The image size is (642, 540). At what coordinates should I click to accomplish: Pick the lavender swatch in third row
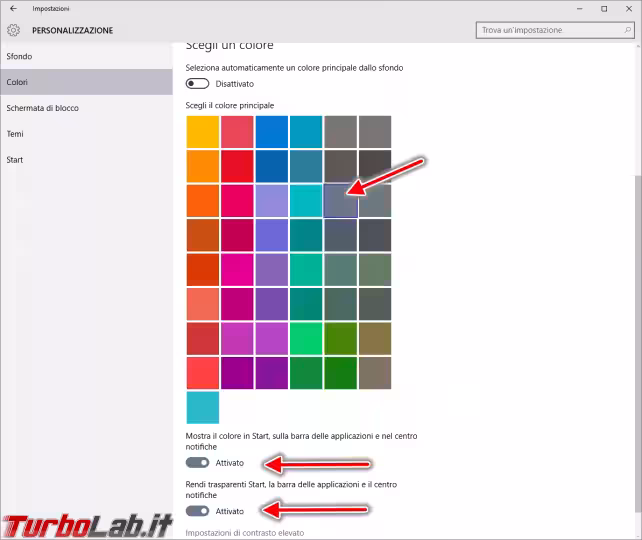click(x=271, y=201)
